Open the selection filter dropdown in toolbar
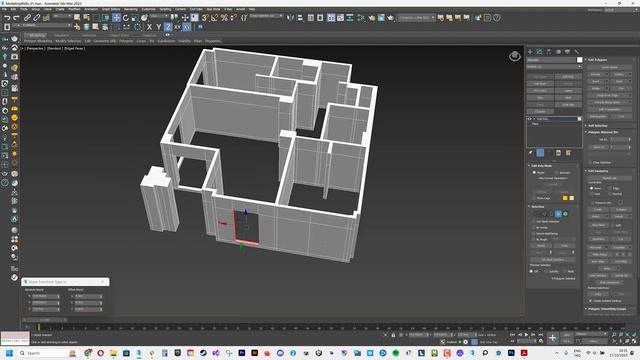The height and width of the screenshot is (360, 640). click(x=61, y=16)
